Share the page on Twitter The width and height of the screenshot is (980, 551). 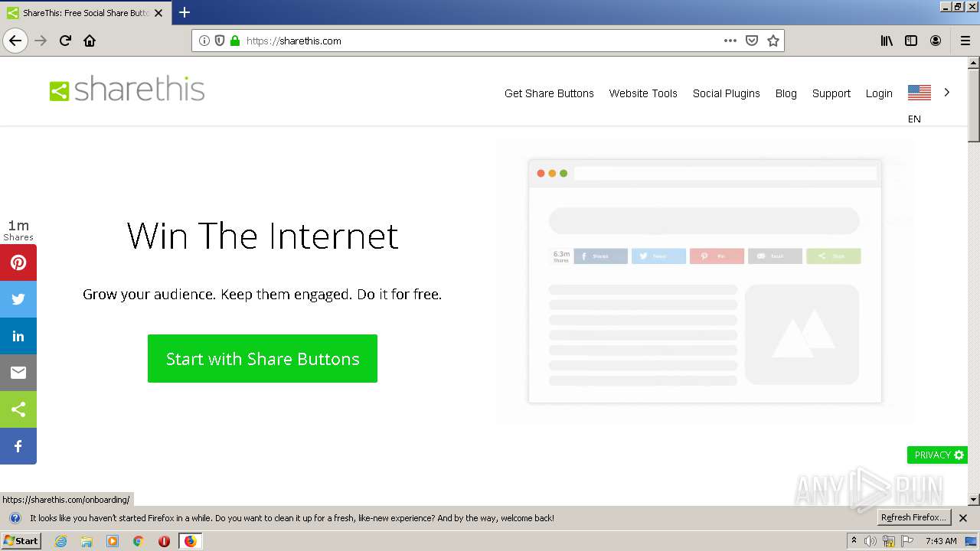pyautogui.click(x=18, y=299)
